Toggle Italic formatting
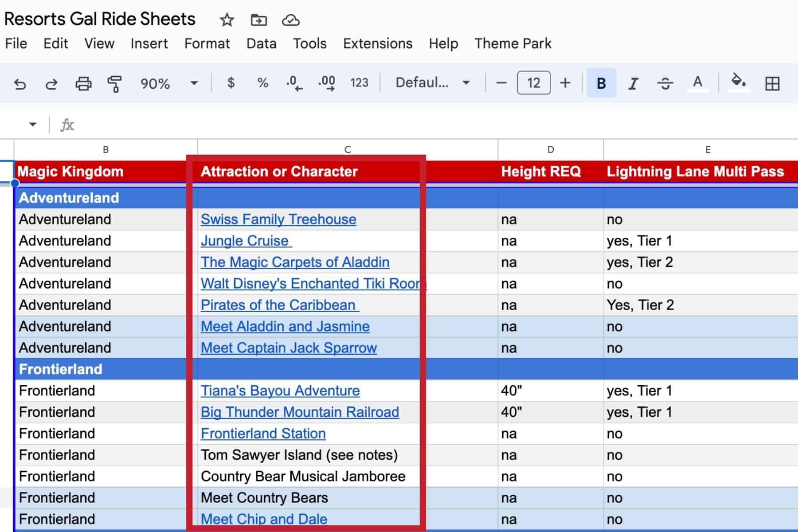 pyautogui.click(x=634, y=83)
